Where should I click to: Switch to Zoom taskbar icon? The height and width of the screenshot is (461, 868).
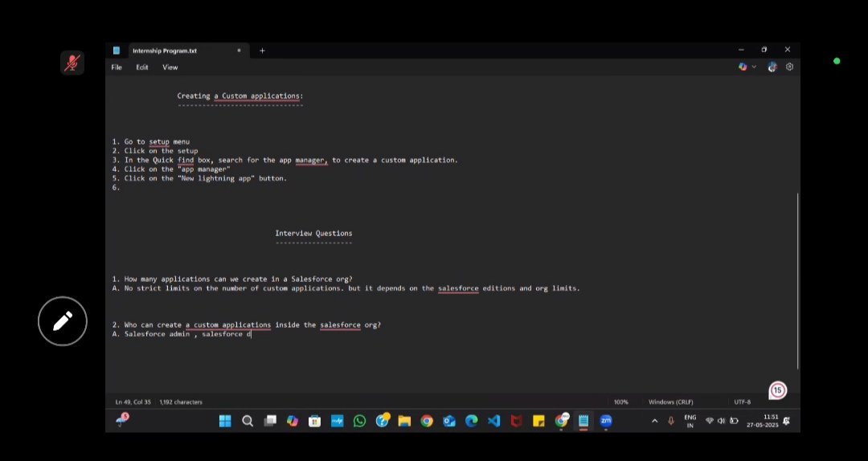[x=606, y=421]
